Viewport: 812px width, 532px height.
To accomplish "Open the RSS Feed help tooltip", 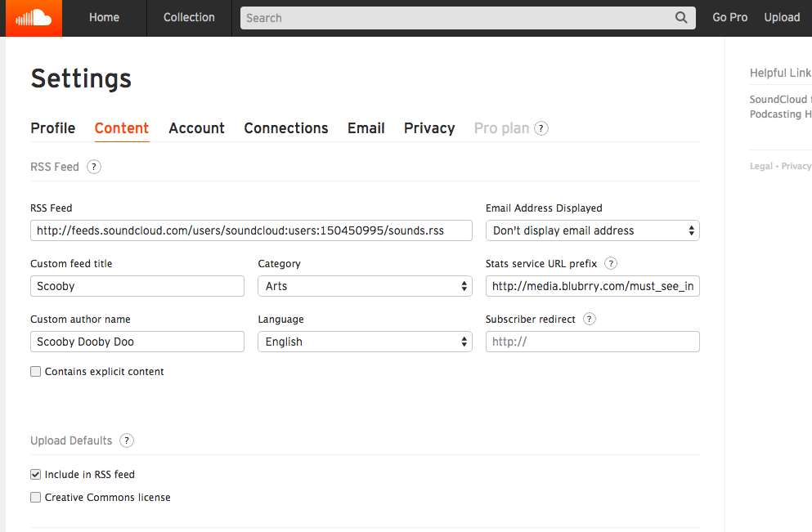I will (x=94, y=167).
